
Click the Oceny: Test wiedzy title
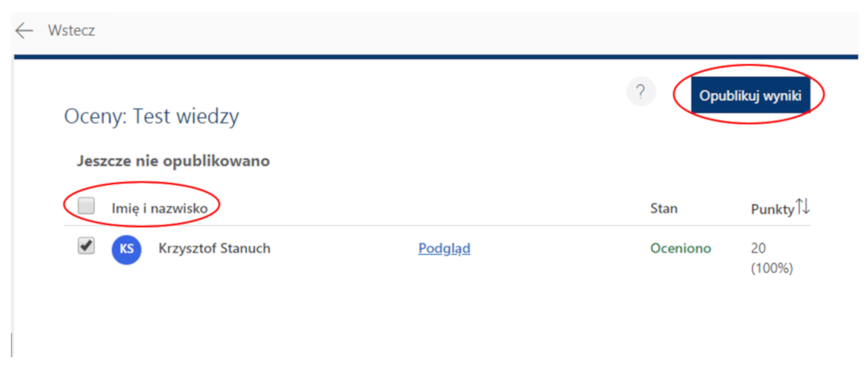(x=151, y=117)
